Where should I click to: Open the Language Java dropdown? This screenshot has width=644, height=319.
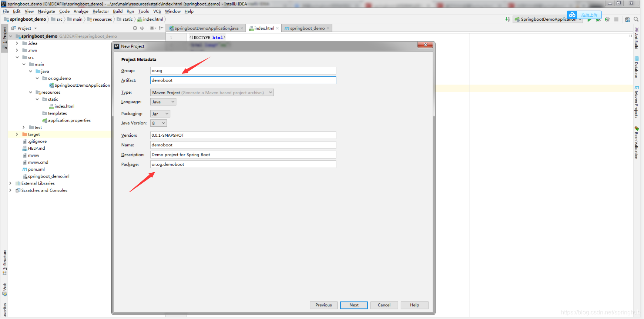pos(163,102)
